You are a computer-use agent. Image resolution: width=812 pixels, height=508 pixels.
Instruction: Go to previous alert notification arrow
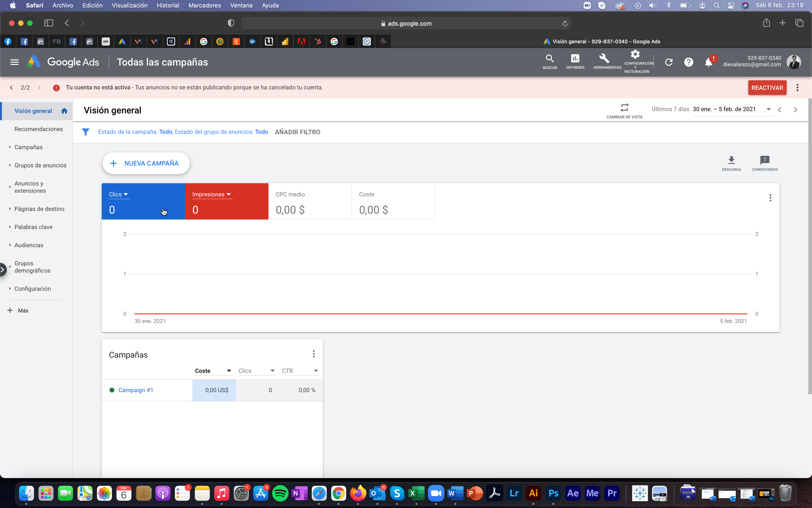[x=11, y=88]
